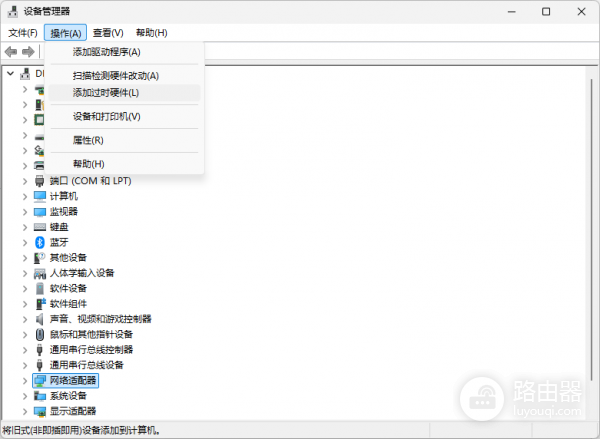
Task: Click the Device Manager title bar icon
Action: [13, 11]
